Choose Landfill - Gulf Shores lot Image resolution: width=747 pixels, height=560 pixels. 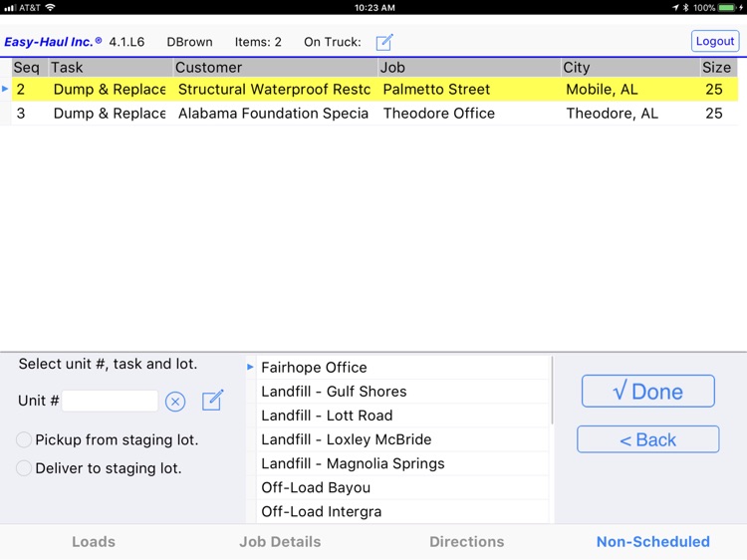pos(402,392)
